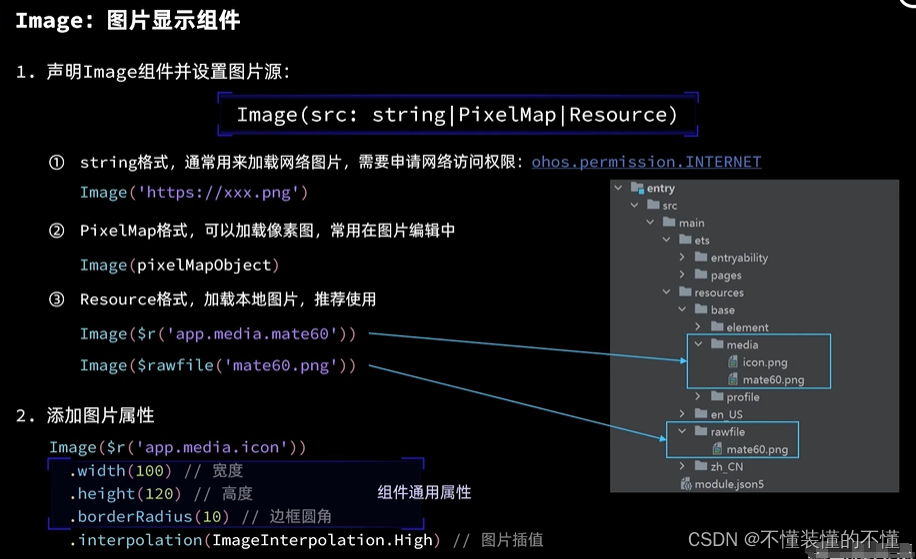Click the Image($rawfile('mate60.png')) code line
The image size is (916, 559).
pos(218,365)
